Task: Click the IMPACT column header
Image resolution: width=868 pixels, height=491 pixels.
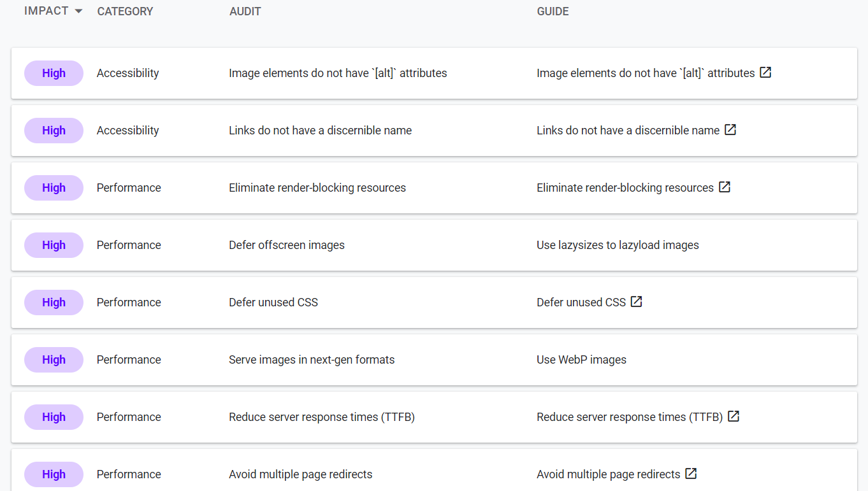Action: 47,11
